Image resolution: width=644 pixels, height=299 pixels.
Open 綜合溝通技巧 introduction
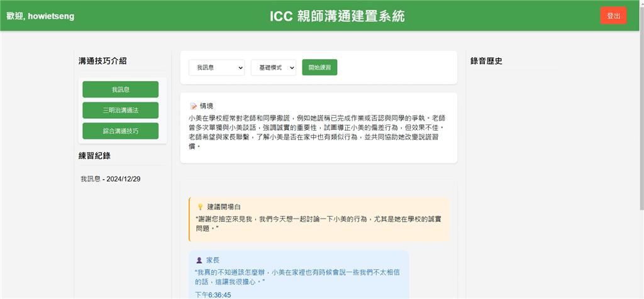tap(120, 131)
